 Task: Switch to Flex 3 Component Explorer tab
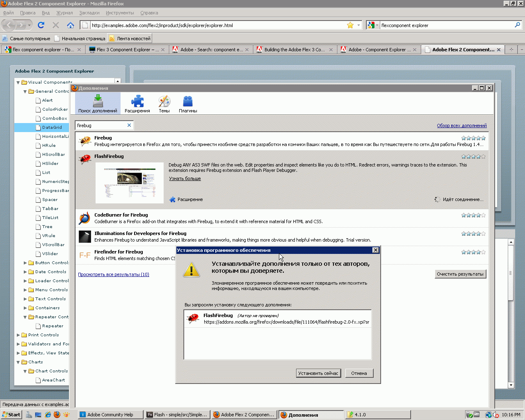(127, 50)
